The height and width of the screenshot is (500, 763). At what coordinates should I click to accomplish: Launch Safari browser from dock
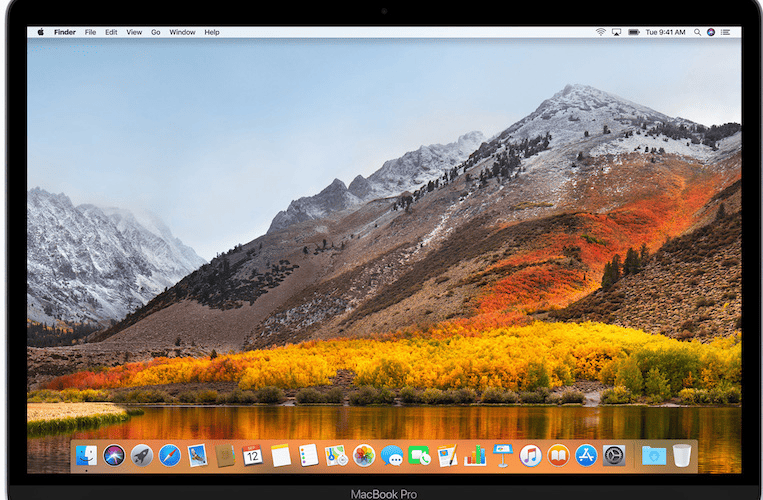tap(170, 456)
